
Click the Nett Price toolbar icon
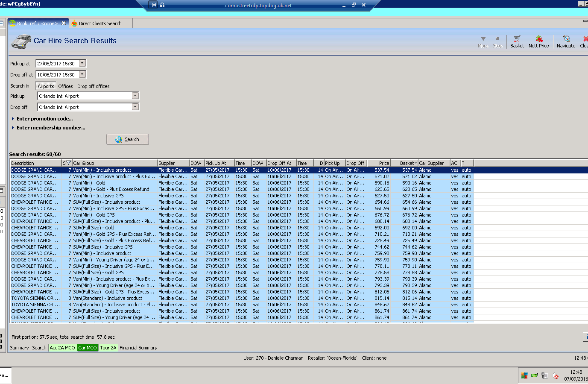point(538,41)
